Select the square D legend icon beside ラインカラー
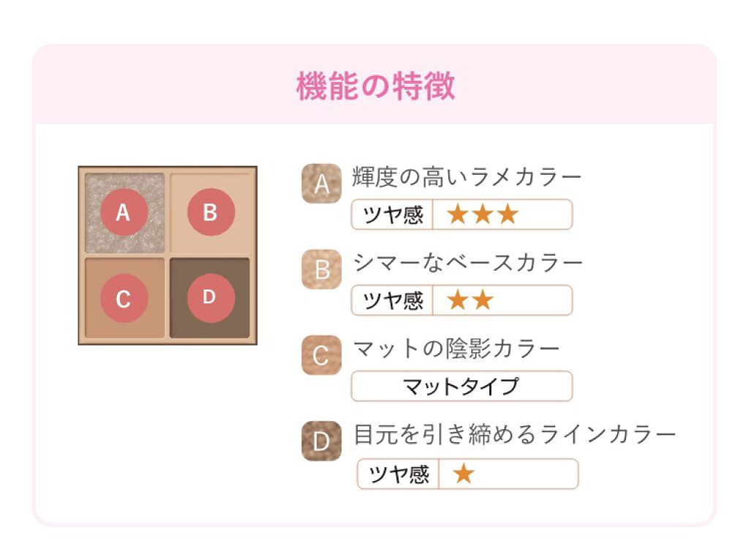Screen dimensions: 749x560 pyautogui.click(x=322, y=441)
